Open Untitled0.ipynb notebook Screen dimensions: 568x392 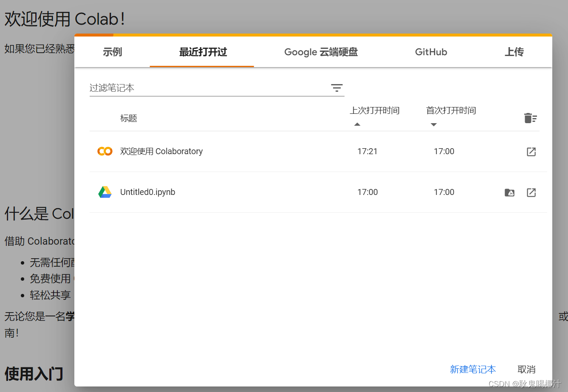[148, 192]
